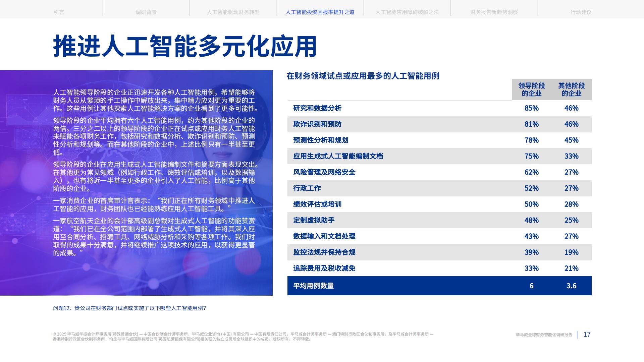Select the 欺诈识别和预防 row label

pos(317,124)
